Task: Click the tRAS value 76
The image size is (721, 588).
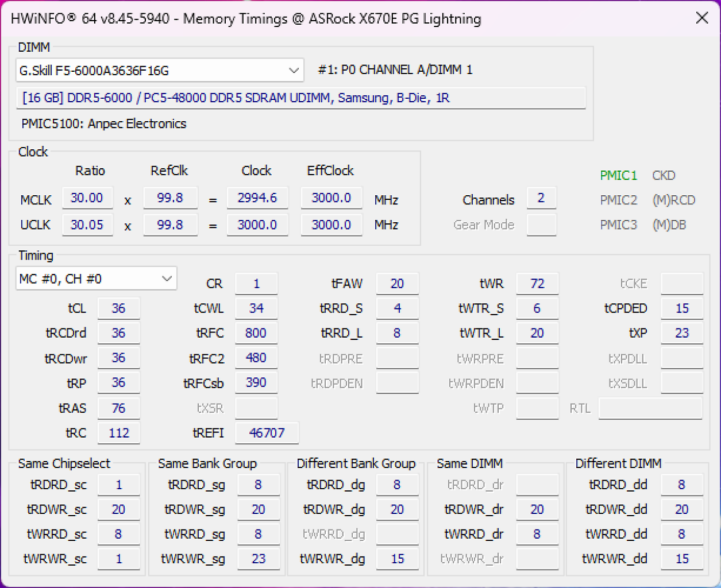Action: click(x=118, y=408)
